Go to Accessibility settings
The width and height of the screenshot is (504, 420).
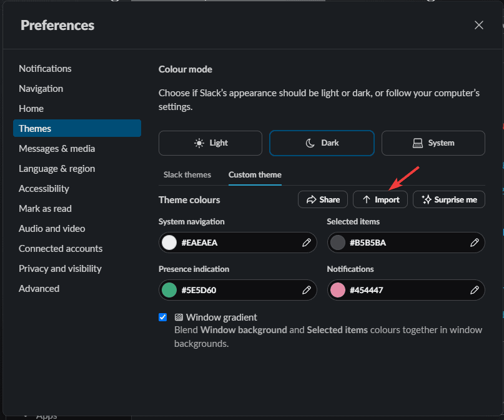point(44,189)
